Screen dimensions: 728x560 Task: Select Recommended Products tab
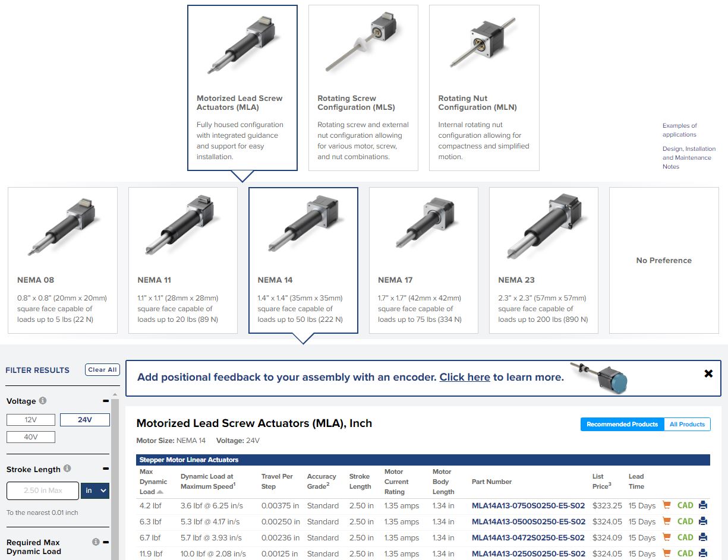pos(622,424)
